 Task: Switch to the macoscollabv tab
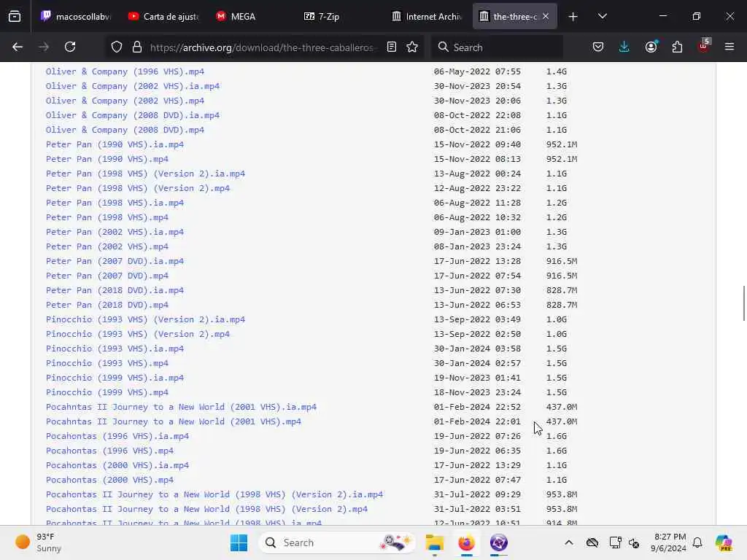75,17
